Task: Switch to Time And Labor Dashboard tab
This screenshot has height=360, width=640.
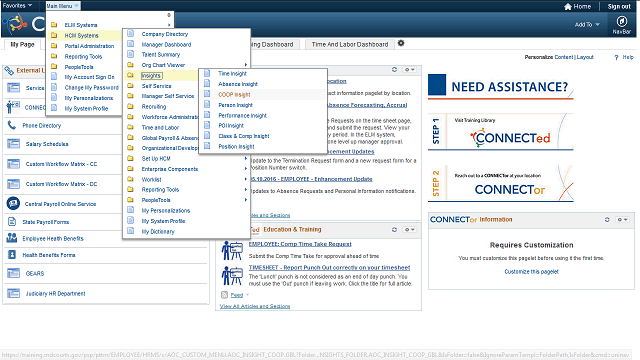Action: click(350, 44)
